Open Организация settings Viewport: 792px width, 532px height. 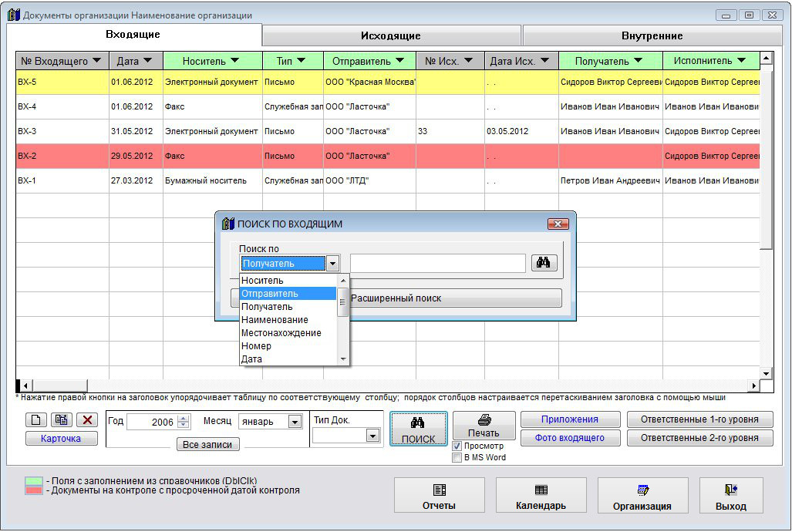[x=642, y=497]
